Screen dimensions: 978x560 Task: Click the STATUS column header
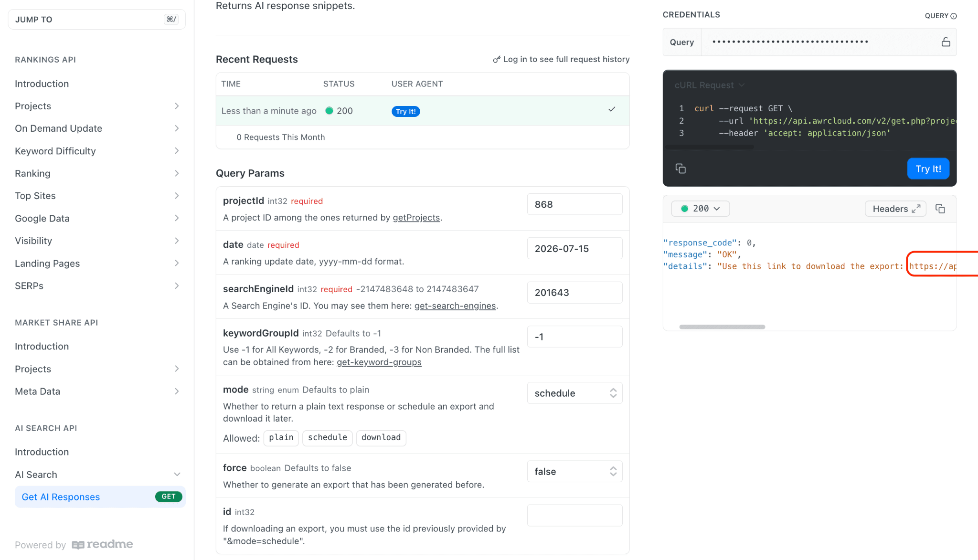(339, 84)
